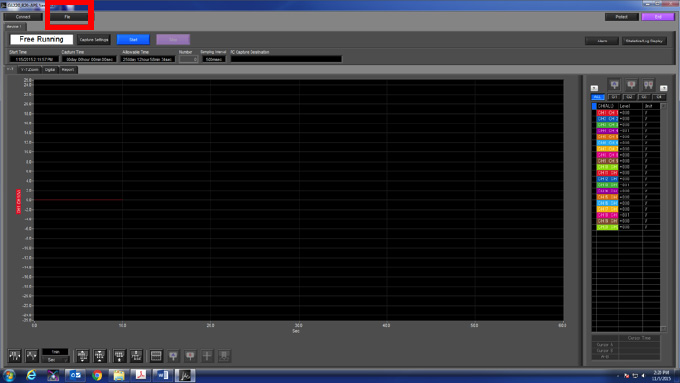Click the PC Capture Destination field
680x383 pixels.
[286, 59]
